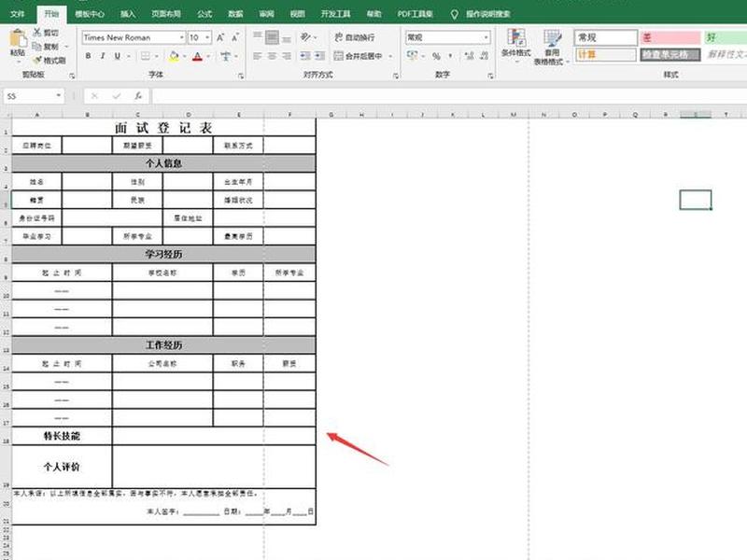Decrease the font size
Image resolution: width=747 pixels, height=560 pixels.
[235, 37]
